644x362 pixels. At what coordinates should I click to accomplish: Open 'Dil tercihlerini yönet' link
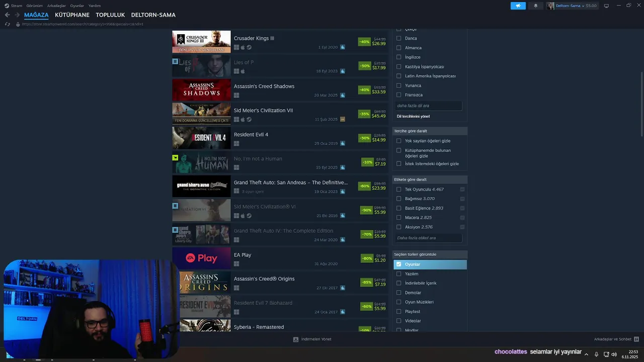[413, 116]
